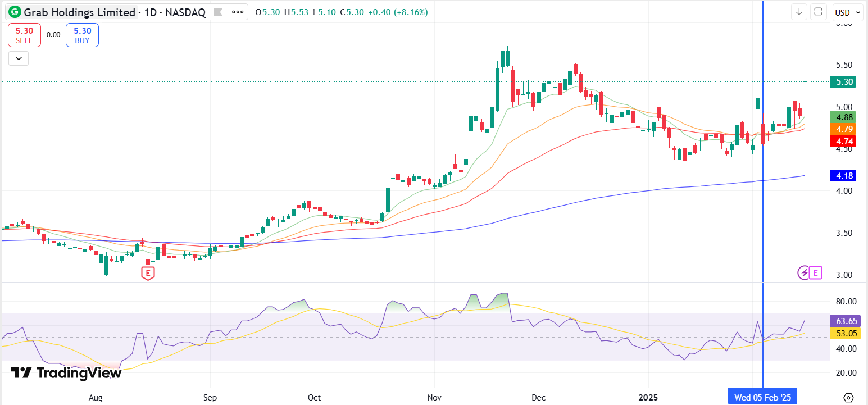Open chart settings gear at bottom right
The image size is (868, 405).
point(849,397)
